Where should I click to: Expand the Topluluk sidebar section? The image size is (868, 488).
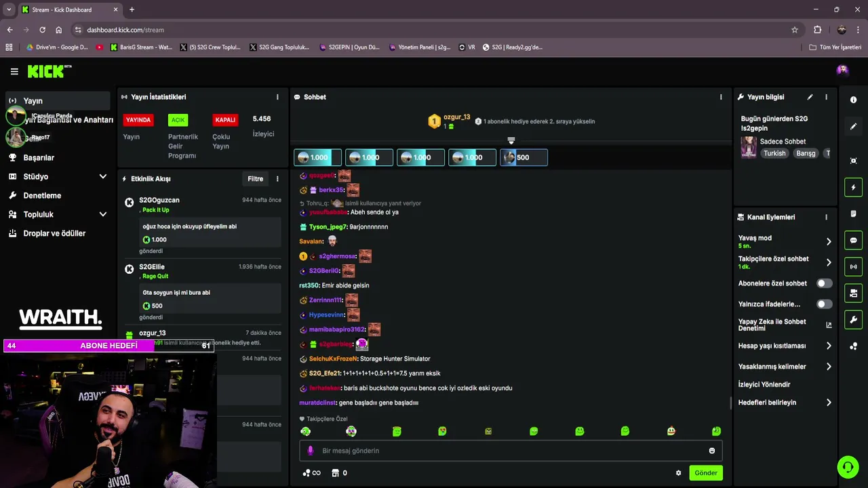pyautogui.click(x=103, y=214)
